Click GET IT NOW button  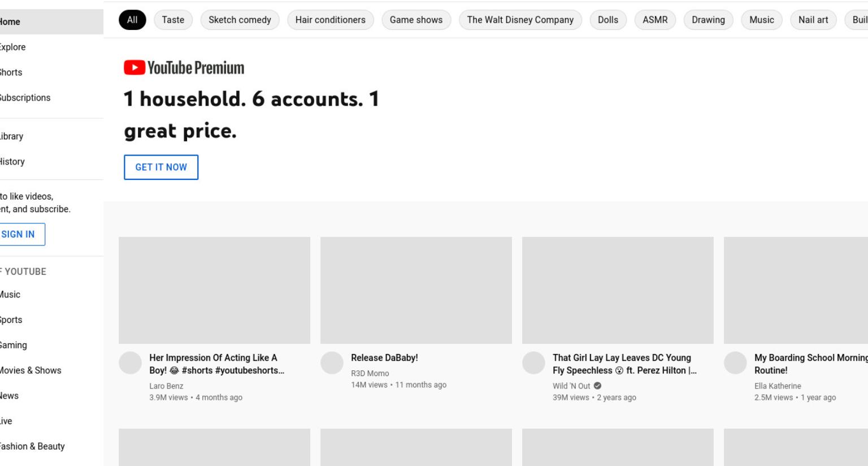161,167
